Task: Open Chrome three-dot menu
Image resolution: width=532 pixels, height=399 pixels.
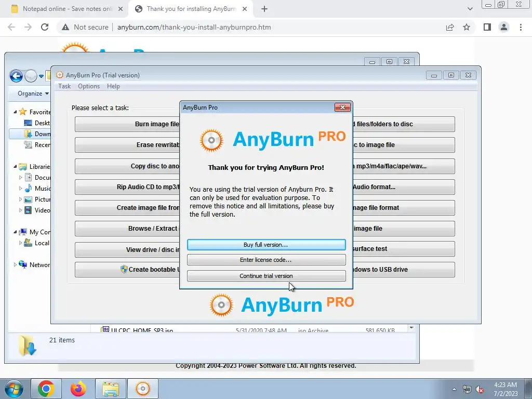Action: [521, 27]
